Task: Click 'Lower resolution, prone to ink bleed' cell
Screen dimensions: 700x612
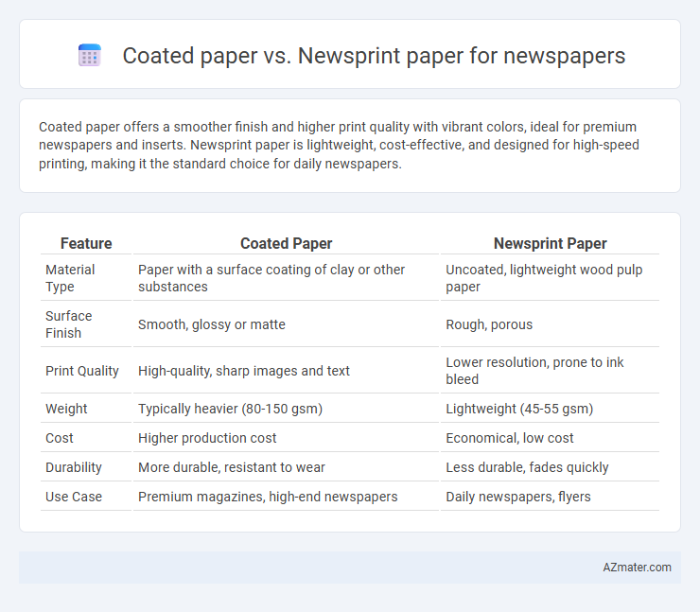Action: coord(550,371)
